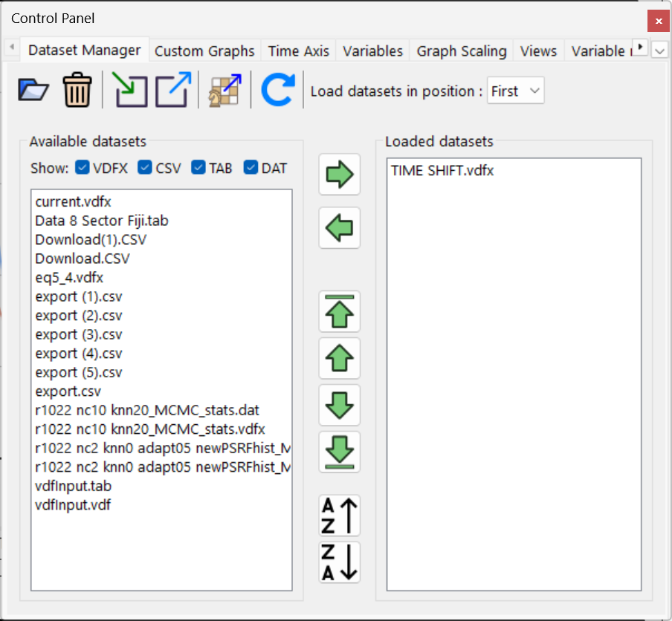672x621 pixels.
Task: Expand the tab list chevron at right
Action: pyautogui.click(x=659, y=51)
